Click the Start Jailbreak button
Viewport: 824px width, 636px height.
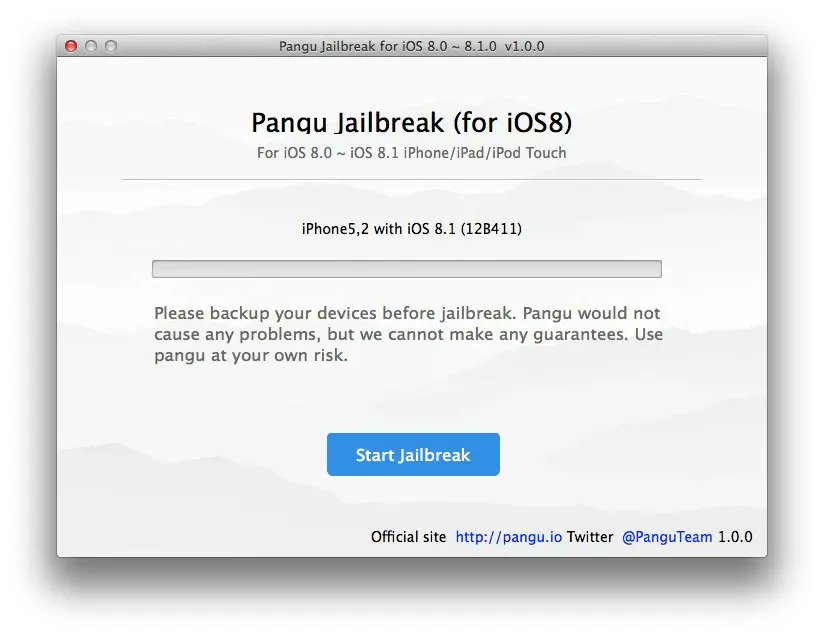pyautogui.click(x=413, y=454)
